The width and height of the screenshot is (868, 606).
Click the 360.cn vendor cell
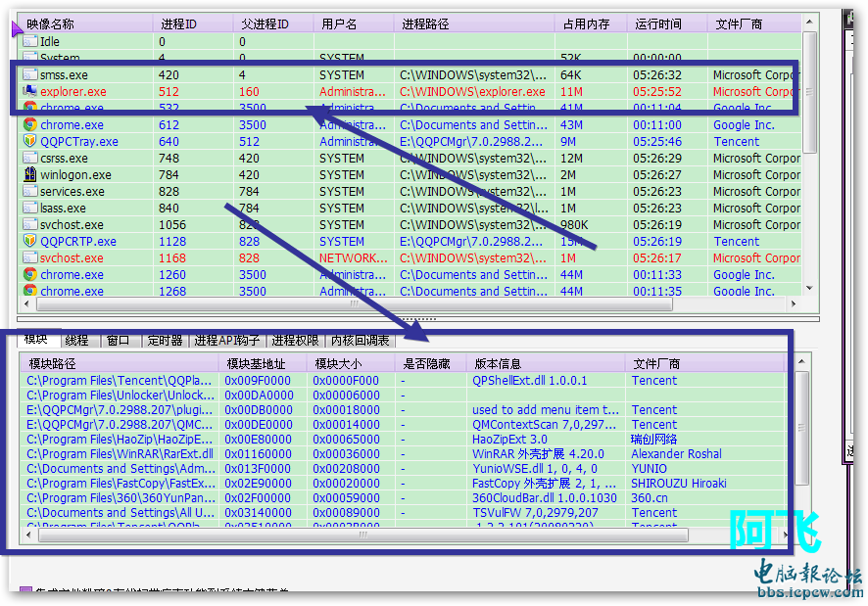[x=650, y=498]
